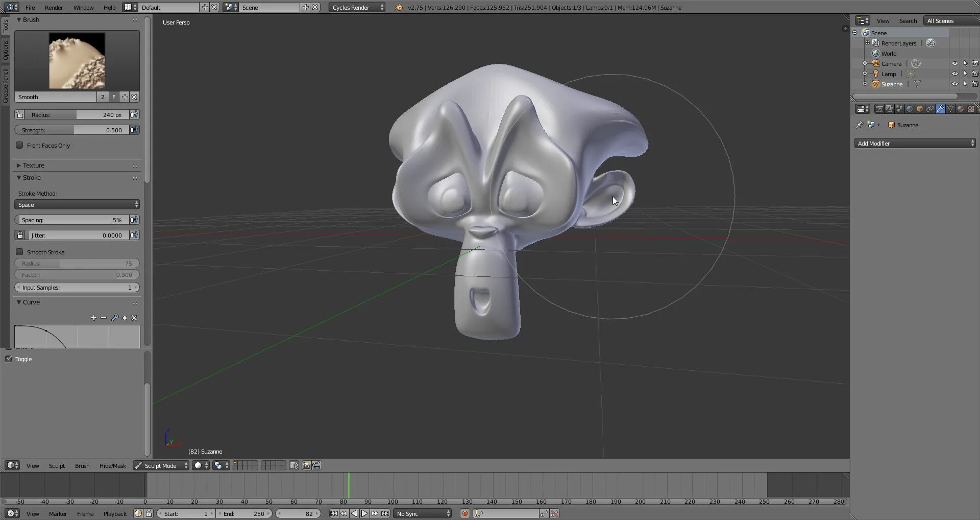The width and height of the screenshot is (980, 520).
Task: Toggle Camera visibility eye in outliner
Action: coord(955,63)
